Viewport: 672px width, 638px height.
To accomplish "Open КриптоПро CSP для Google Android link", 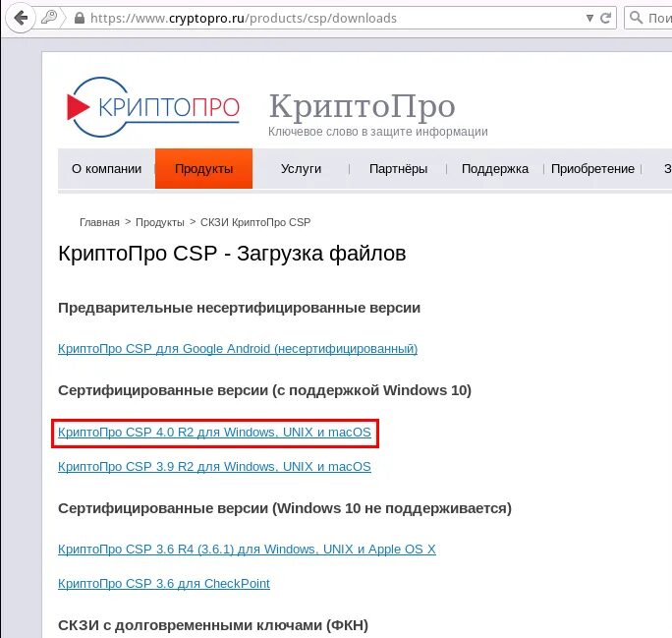I will point(238,349).
